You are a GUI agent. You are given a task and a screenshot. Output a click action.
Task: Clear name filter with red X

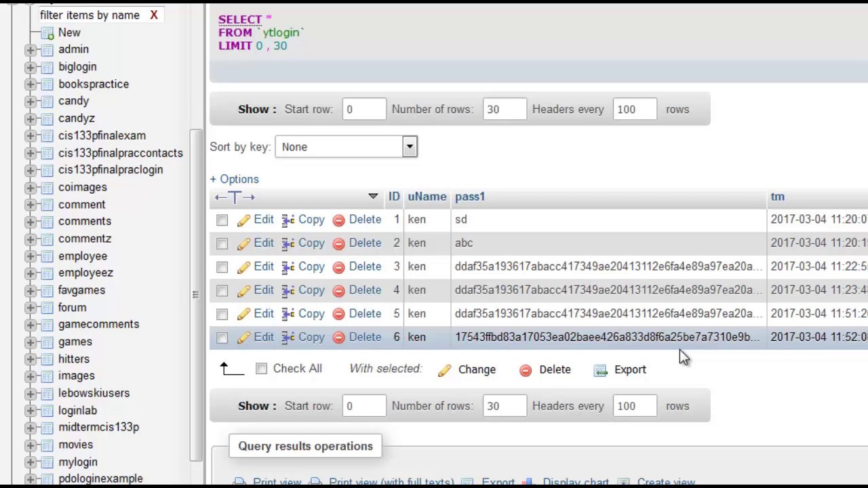[x=154, y=15]
